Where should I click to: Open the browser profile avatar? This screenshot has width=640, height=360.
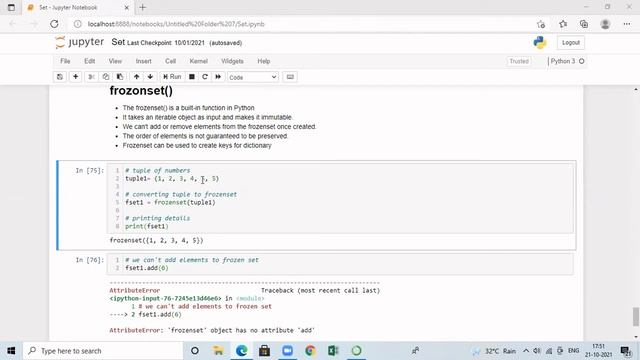pyautogui.click(x=605, y=24)
